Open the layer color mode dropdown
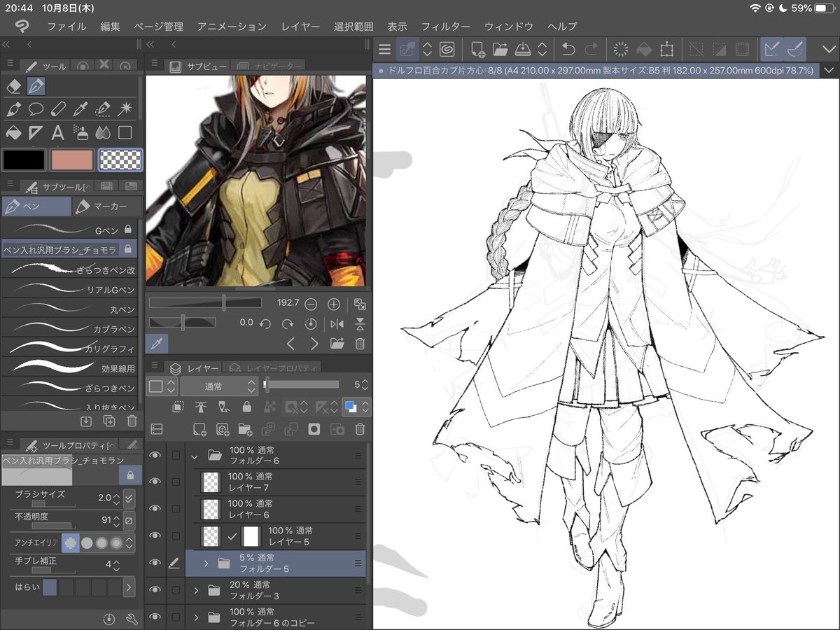Image resolution: width=840 pixels, height=630 pixels. (356, 407)
